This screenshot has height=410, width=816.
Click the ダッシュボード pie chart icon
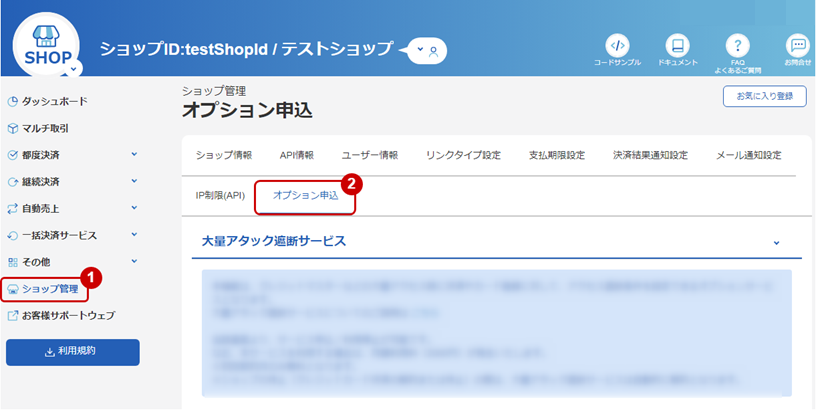tap(14, 101)
